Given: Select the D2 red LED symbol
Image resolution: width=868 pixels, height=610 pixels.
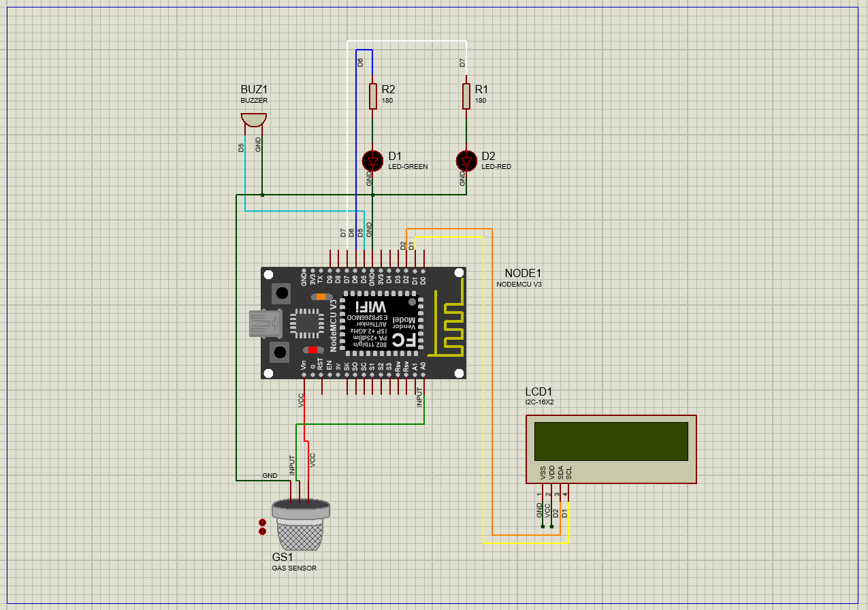Looking at the screenshot, I should (x=466, y=161).
